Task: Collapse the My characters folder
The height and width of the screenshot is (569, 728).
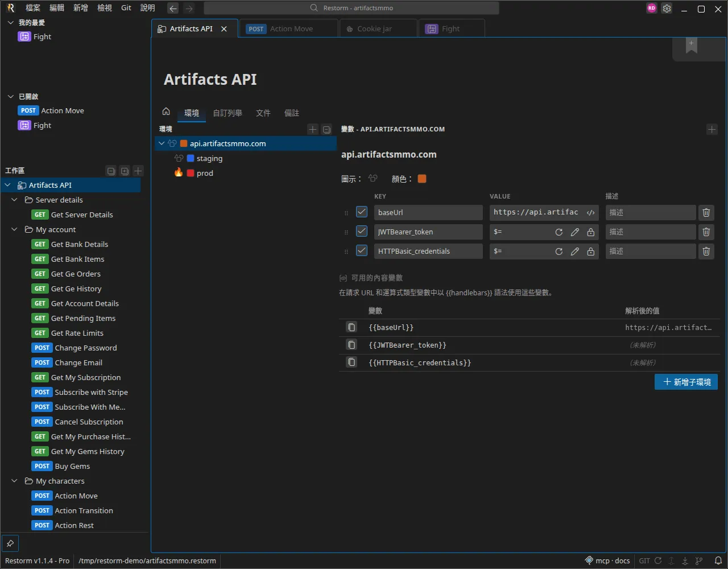Action: click(15, 481)
